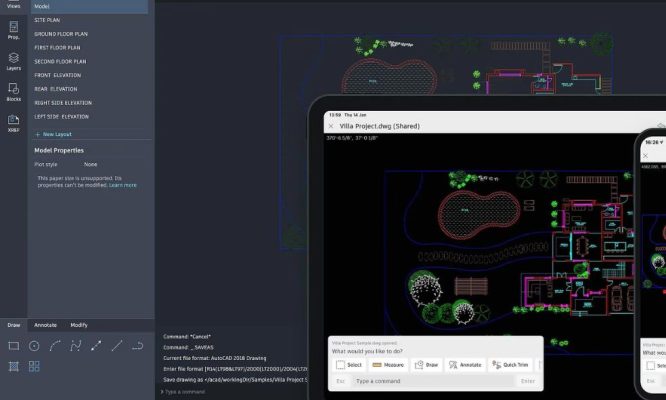Select the Rectangle draw tool
Image resolution: width=666 pixels, height=400 pixels.
click(x=14, y=346)
